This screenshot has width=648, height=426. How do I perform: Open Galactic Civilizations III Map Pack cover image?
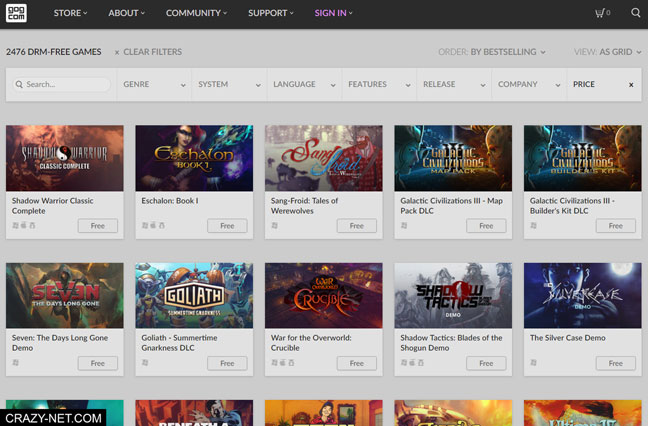click(x=453, y=158)
